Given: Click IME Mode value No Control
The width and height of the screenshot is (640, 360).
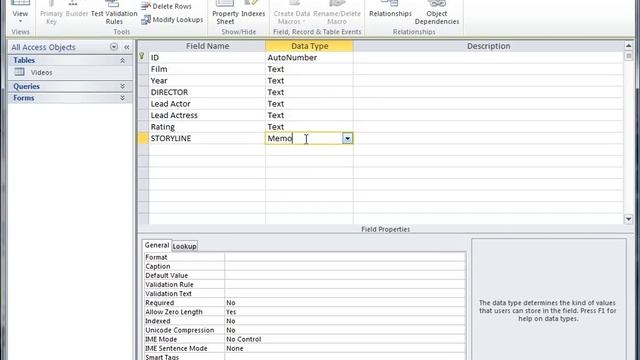Looking at the screenshot, I should pos(345,339).
